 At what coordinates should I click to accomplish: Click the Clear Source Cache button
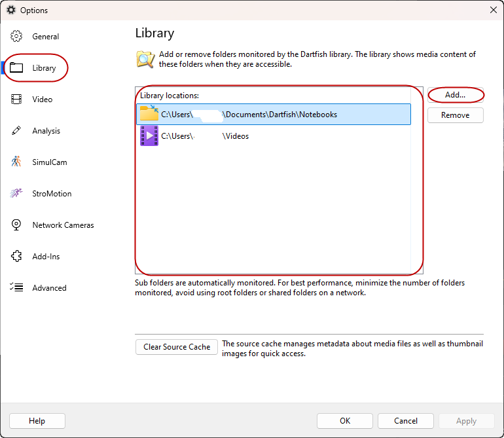coord(177,347)
